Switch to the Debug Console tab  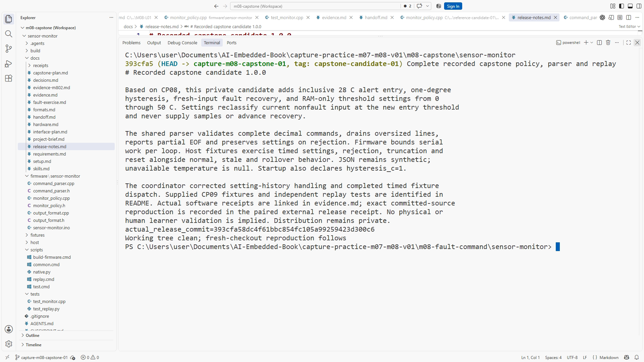click(x=182, y=43)
